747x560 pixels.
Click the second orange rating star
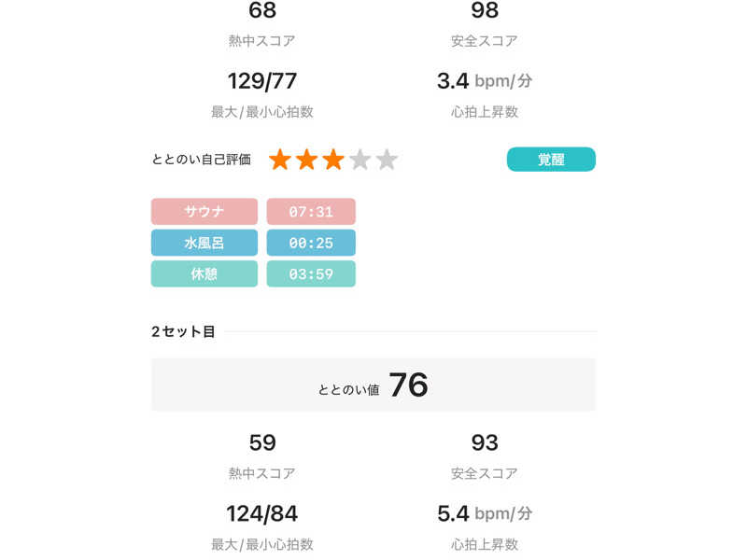(x=307, y=160)
